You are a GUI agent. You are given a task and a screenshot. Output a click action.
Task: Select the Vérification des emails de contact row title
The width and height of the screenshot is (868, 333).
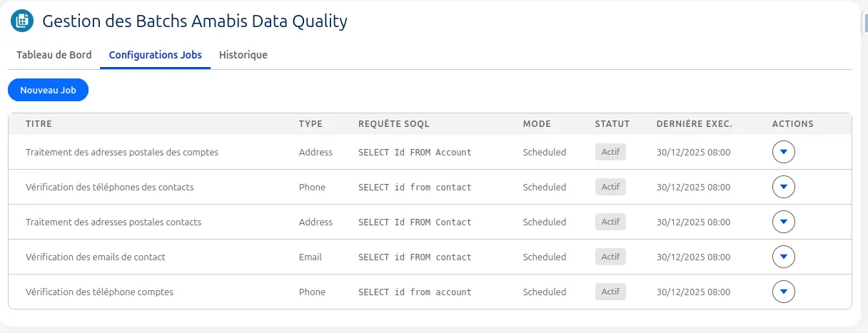(96, 257)
